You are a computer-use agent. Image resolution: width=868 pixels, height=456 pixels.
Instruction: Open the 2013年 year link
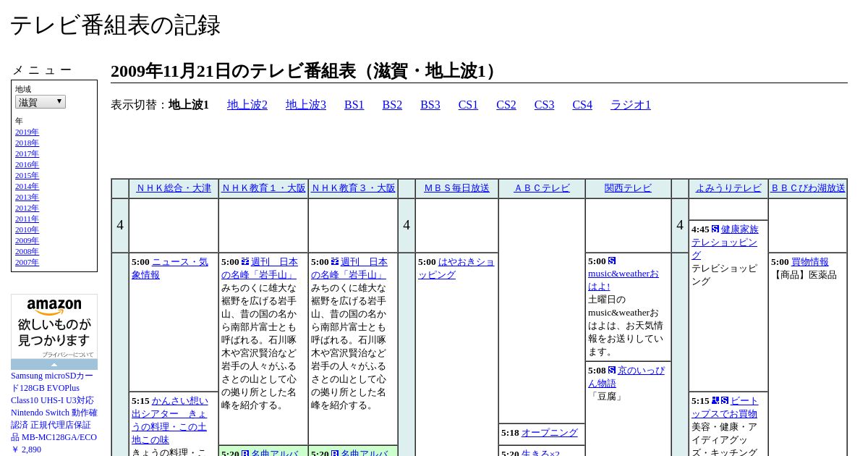27,198
